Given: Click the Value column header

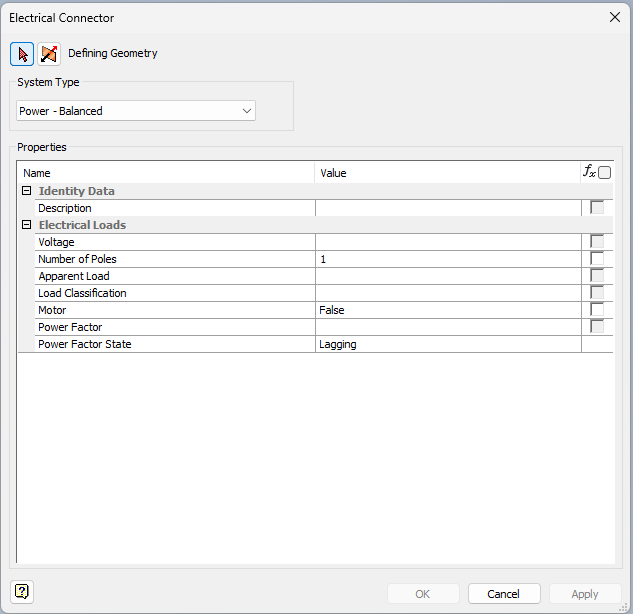Looking at the screenshot, I should tap(448, 173).
